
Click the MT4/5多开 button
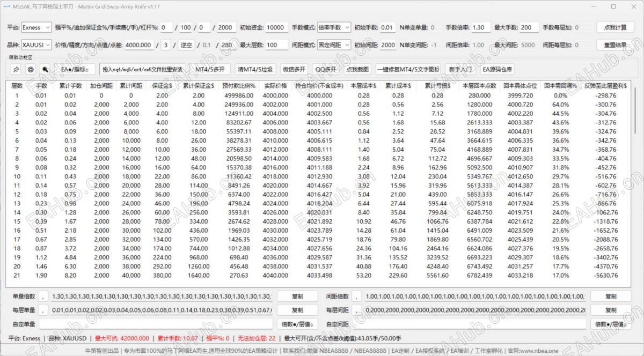[210, 70]
